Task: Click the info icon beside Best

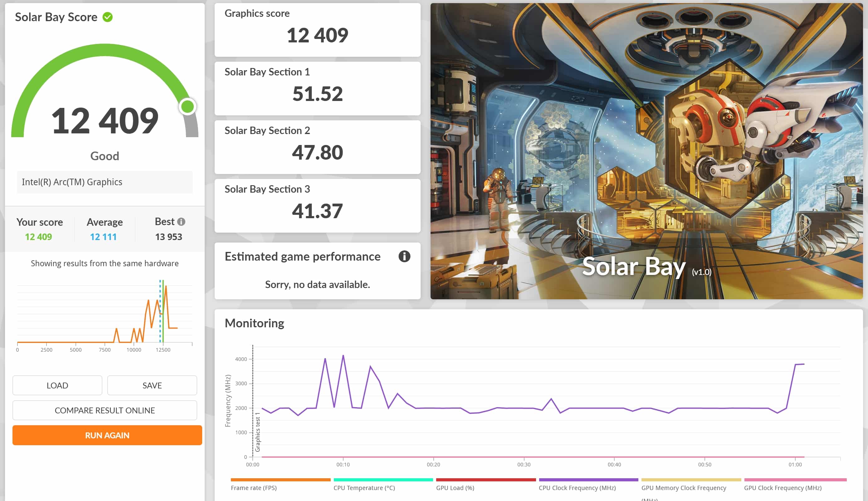Action: click(181, 222)
